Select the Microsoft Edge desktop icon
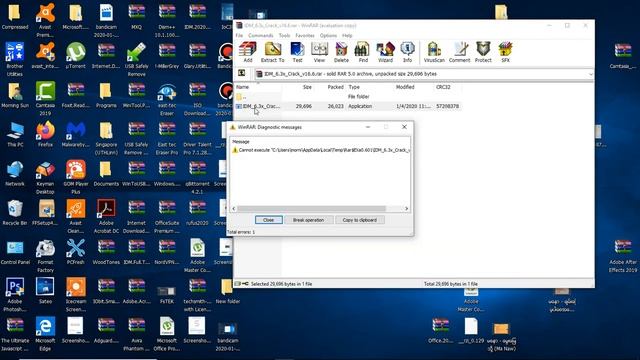Viewport: 640px width, 360px height. 45,334
